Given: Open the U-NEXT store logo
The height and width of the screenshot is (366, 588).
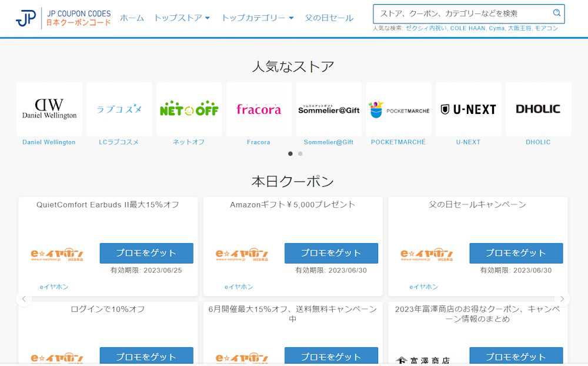Looking at the screenshot, I should 469,109.
